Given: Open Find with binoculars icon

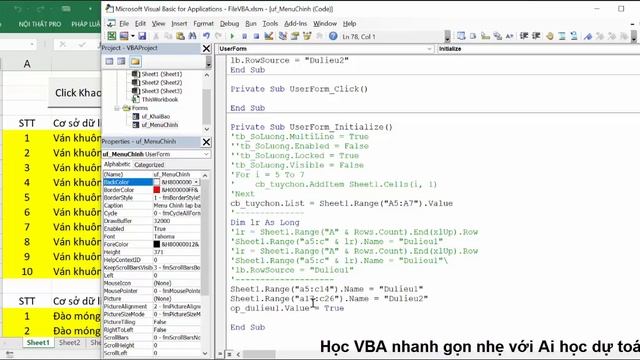Looking at the screenshot, I should [192, 36].
